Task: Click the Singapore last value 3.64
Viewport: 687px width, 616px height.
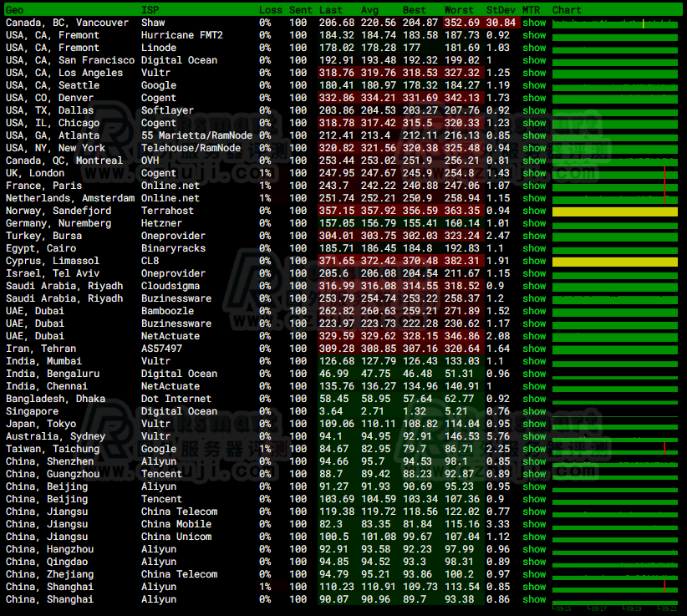Action: click(331, 411)
